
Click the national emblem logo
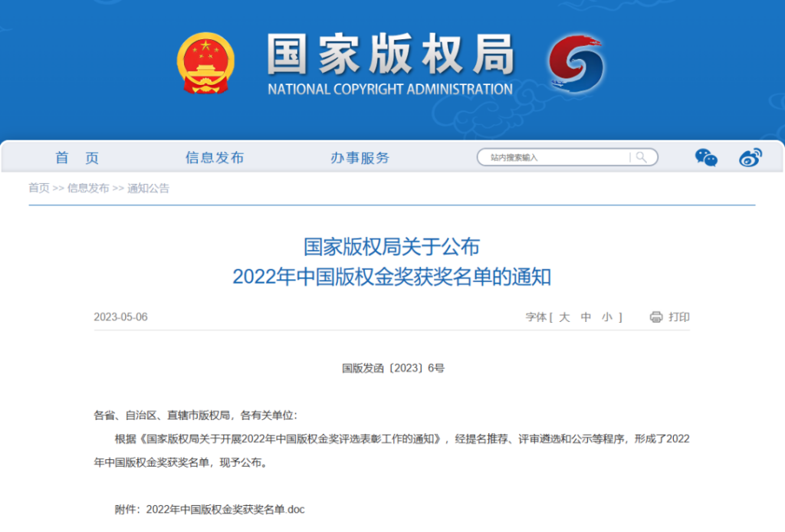click(205, 63)
